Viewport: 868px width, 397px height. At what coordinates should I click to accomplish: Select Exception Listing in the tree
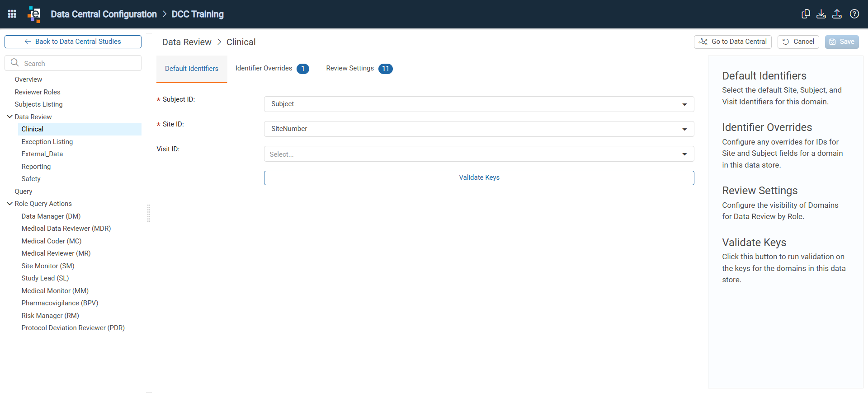pos(47,142)
